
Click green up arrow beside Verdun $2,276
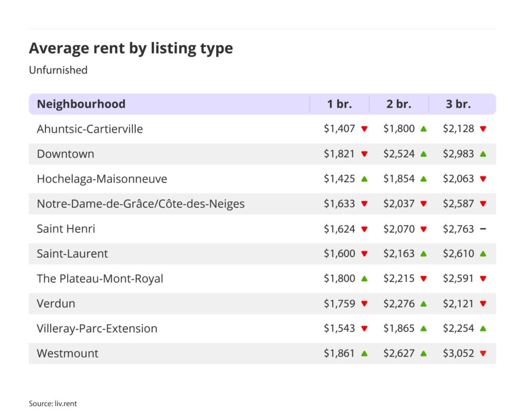point(423,304)
